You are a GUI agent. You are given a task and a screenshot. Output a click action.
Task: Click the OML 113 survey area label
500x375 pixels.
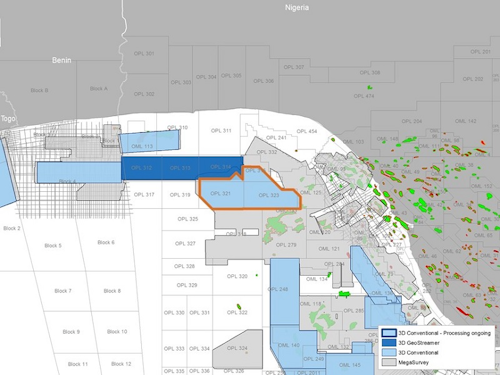(x=142, y=146)
